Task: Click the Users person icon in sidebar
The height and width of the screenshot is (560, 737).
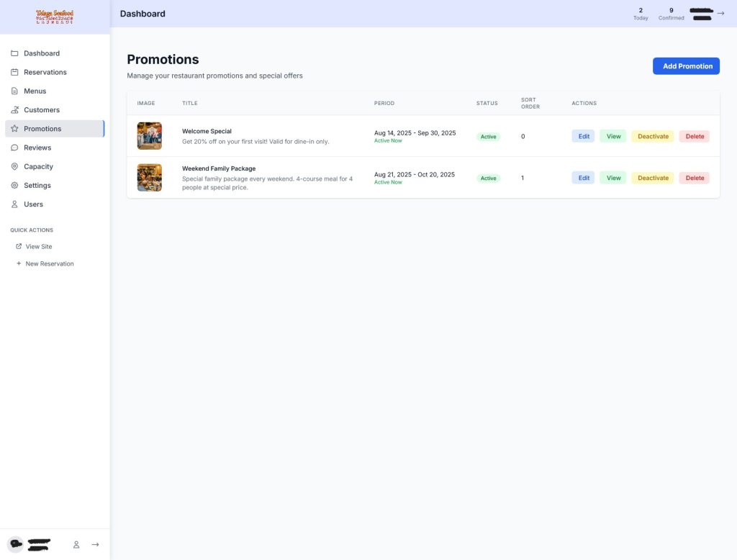Action: (x=14, y=204)
